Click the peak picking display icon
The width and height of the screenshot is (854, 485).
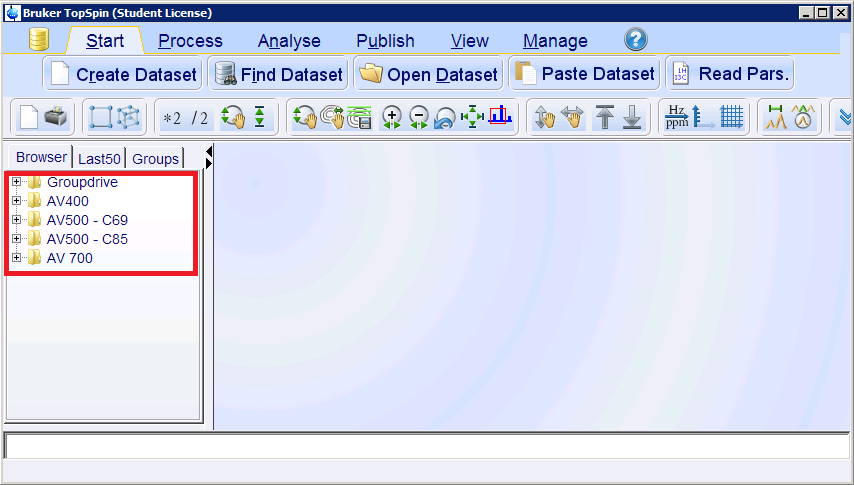pyautogui.click(x=776, y=117)
